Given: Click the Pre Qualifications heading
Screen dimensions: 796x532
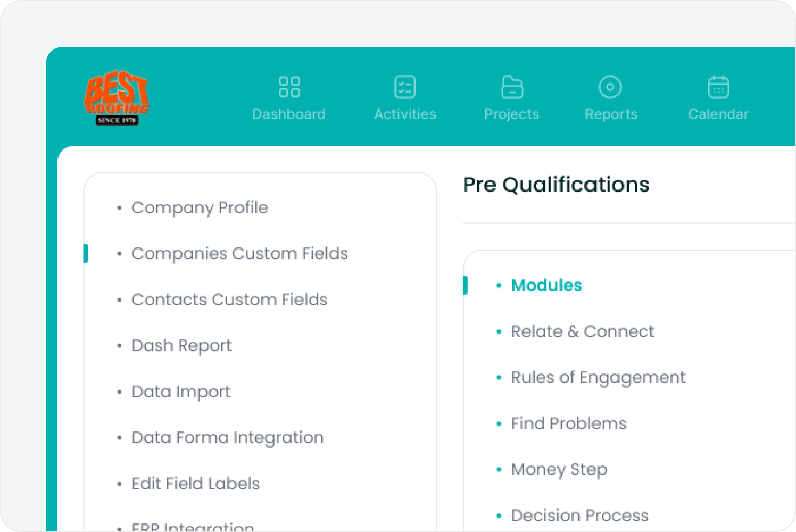Looking at the screenshot, I should point(556,185).
